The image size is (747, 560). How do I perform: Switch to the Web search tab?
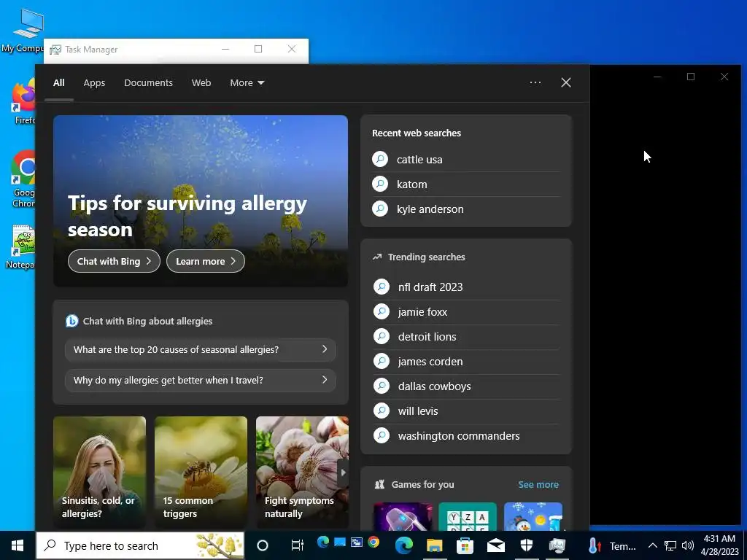201,83
